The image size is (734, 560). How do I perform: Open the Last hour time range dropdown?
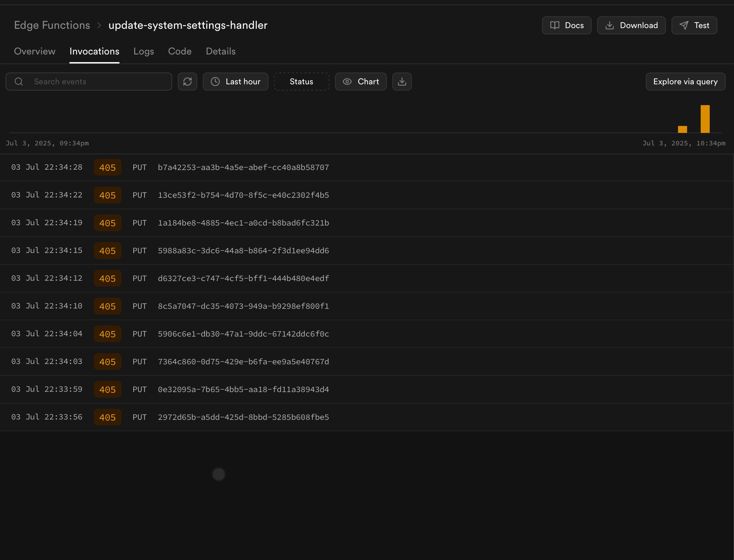tap(243, 82)
